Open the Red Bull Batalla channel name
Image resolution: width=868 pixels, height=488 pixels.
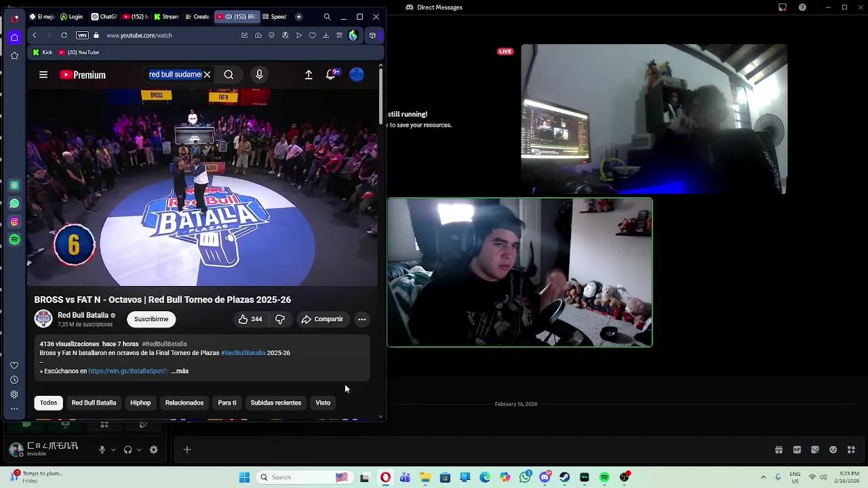pyautogui.click(x=83, y=315)
